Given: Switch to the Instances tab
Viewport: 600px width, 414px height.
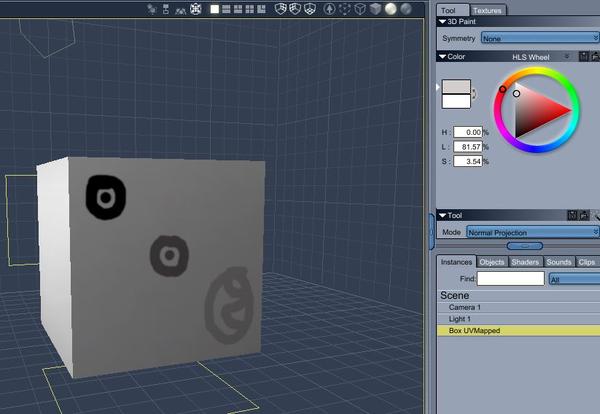Looking at the screenshot, I should tap(457, 262).
